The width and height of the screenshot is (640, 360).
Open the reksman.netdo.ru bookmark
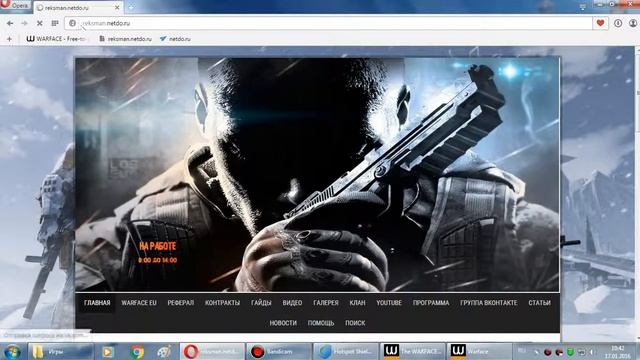point(125,39)
